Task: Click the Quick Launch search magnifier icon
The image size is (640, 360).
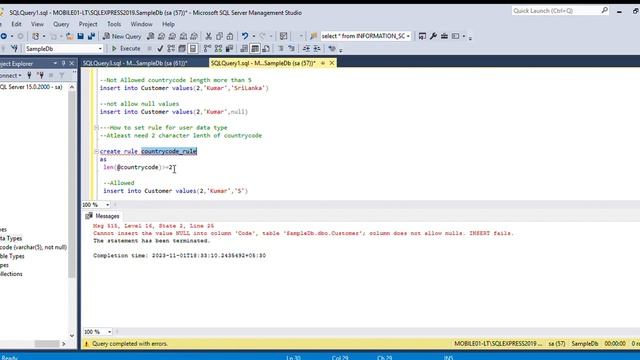Action: (604, 11)
